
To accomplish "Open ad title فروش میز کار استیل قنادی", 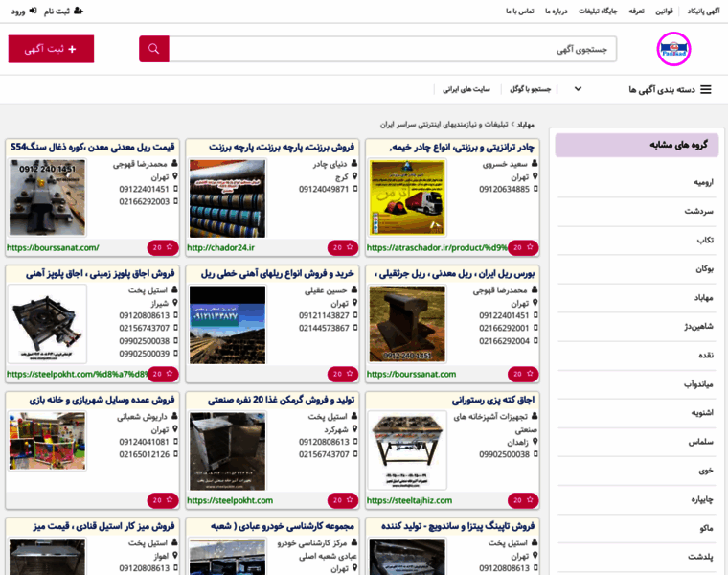I will (103, 526).
